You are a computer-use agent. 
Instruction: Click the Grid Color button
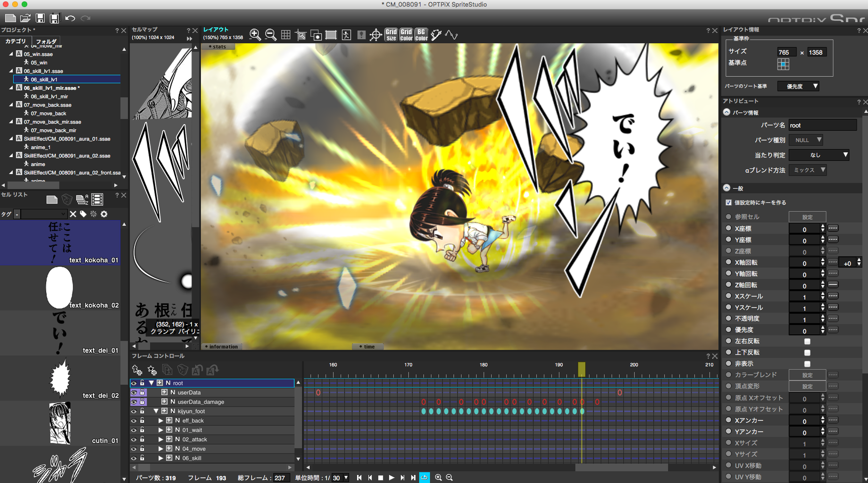406,35
